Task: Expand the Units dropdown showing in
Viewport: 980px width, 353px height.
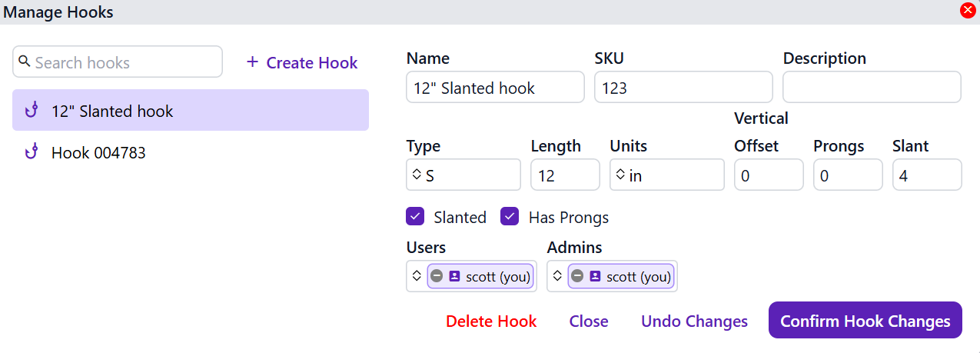Action: [x=666, y=175]
